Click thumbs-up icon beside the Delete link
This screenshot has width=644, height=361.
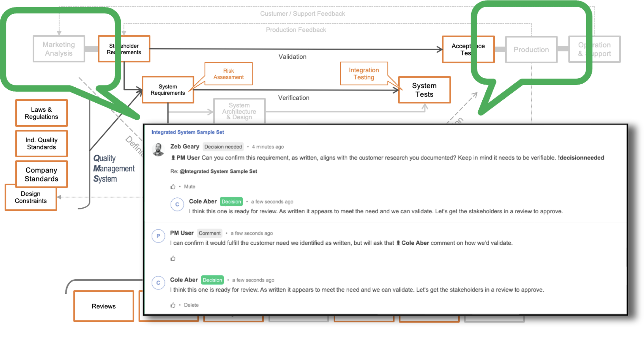173,305
